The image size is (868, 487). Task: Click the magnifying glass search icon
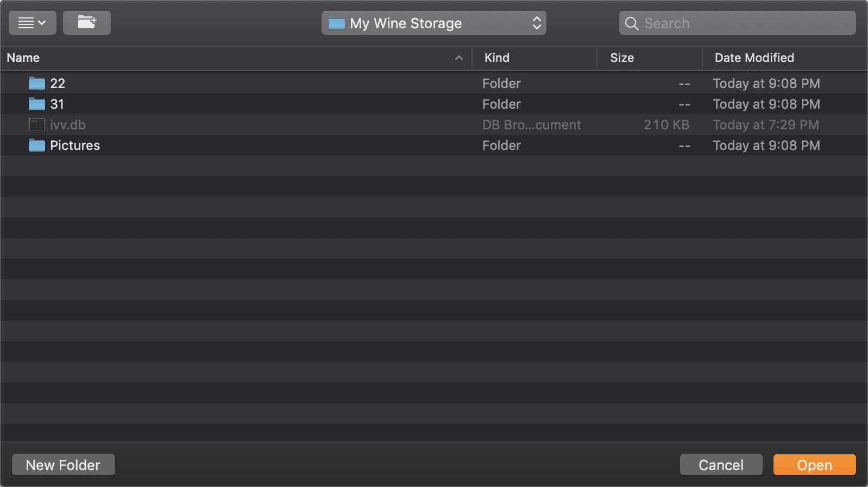[x=631, y=23]
